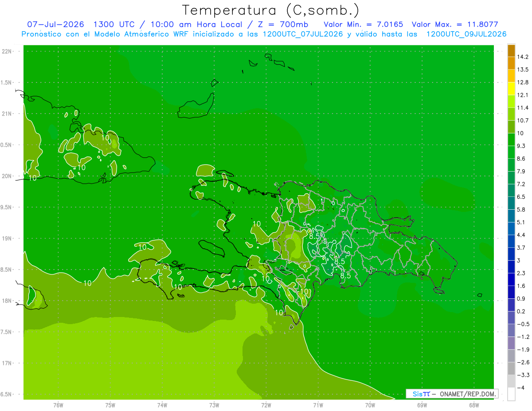Click the '-2.6' color scale value
The height and width of the screenshot is (411, 532).
(523, 362)
